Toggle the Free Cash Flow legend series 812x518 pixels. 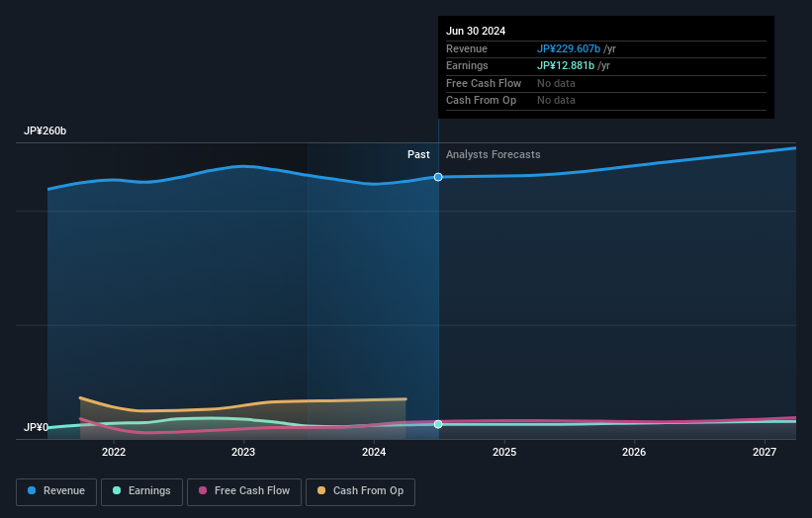coord(244,491)
